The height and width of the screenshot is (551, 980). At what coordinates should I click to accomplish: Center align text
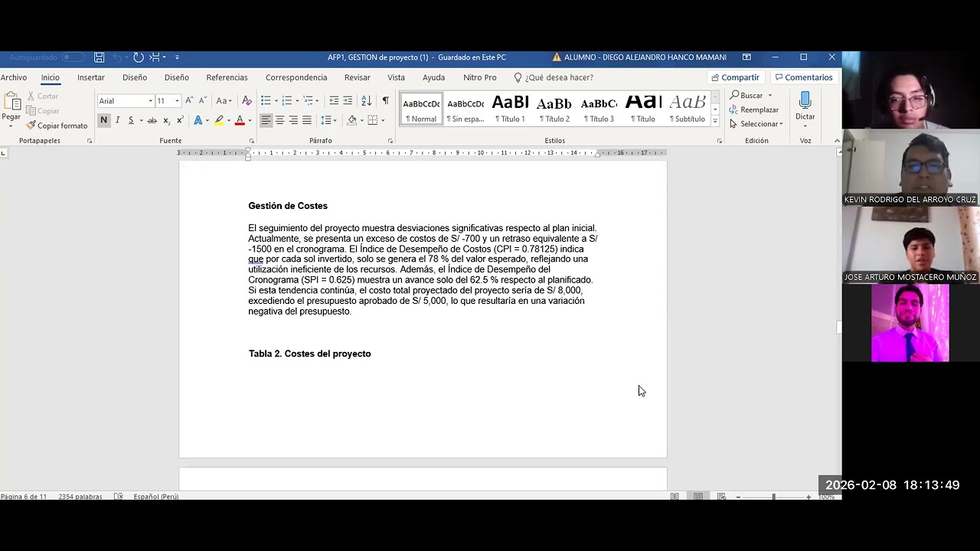[x=279, y=120]
